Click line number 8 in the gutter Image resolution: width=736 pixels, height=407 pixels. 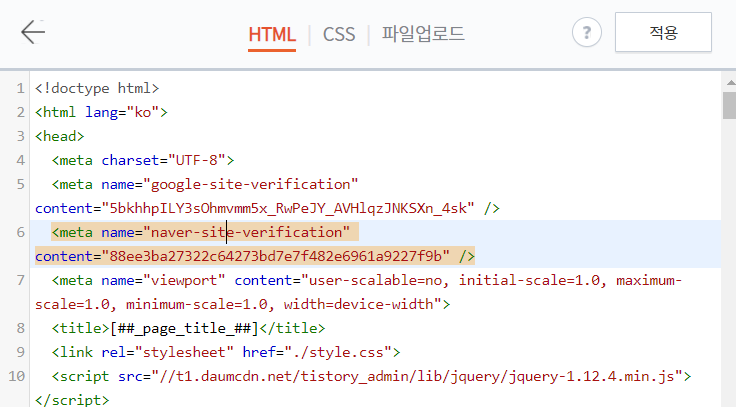[20, 328]
